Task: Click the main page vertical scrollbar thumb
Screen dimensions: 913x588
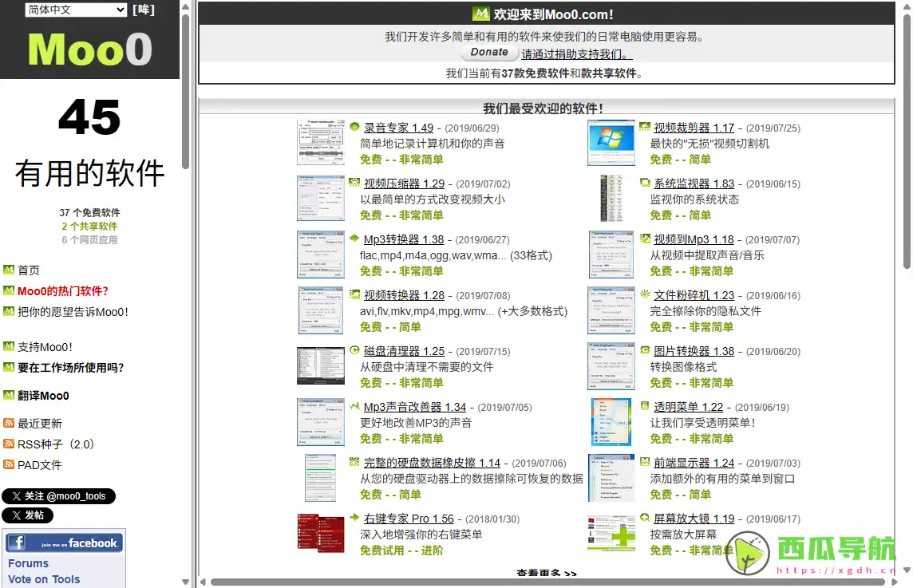Action: 907,141
